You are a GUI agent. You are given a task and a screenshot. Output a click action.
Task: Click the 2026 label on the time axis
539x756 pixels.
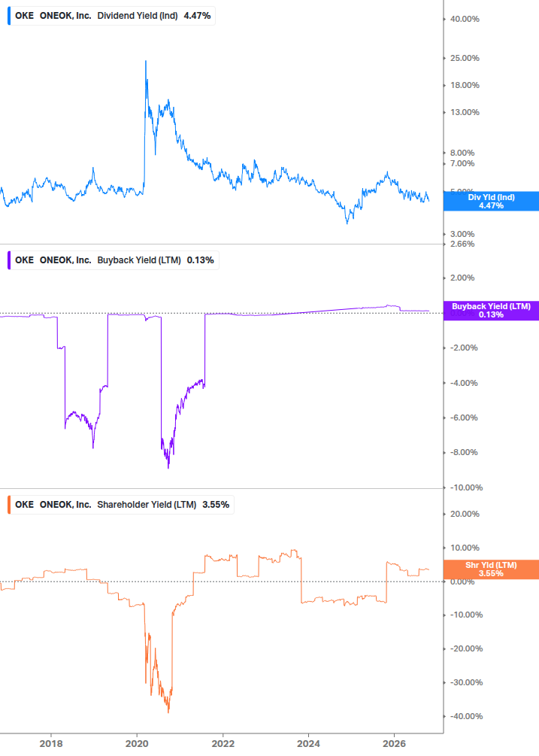click(x=394, y=744)
